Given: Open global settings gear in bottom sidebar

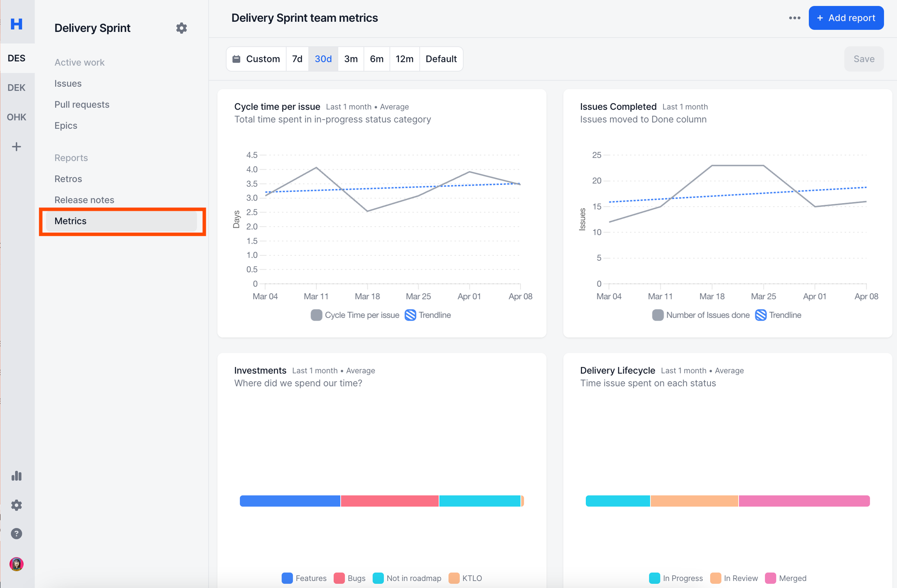Looking at the screenshot, I should [16, 505].
